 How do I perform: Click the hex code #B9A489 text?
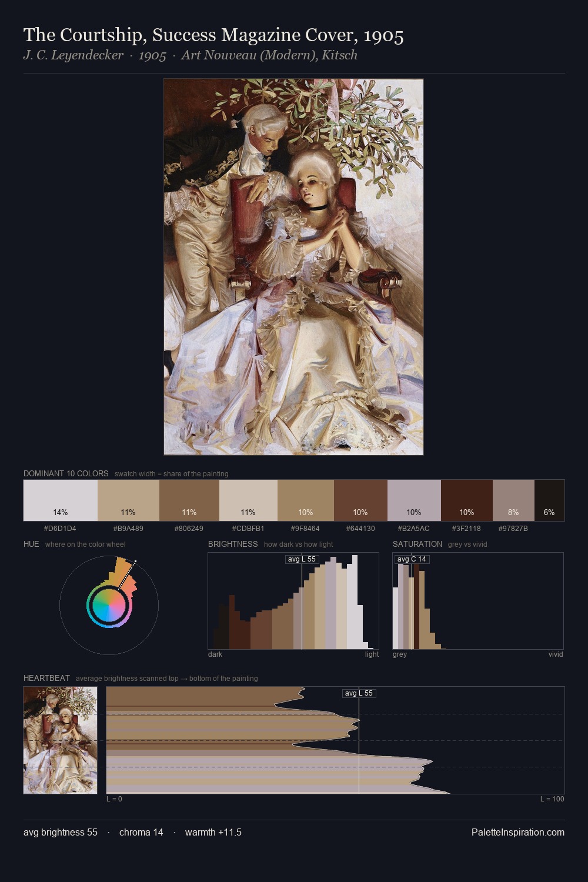click(128, 529)
